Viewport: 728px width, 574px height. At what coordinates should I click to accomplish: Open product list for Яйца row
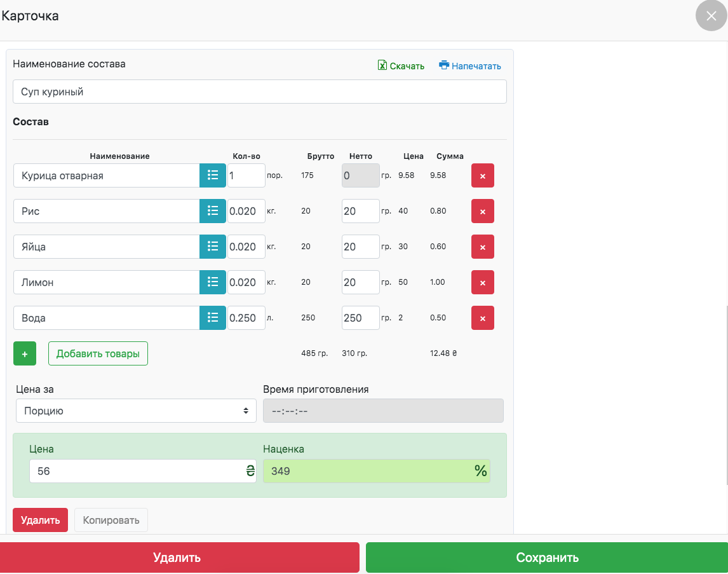(213, 247)
